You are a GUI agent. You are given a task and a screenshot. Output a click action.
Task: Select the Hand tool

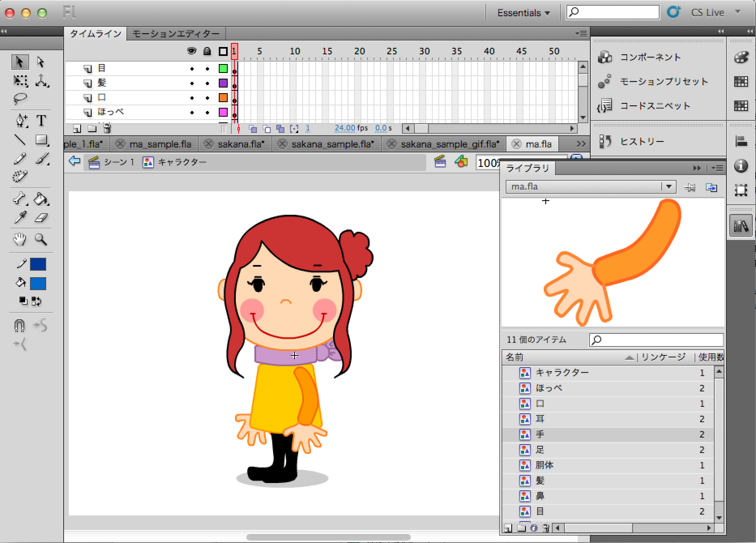pos(19,239)
